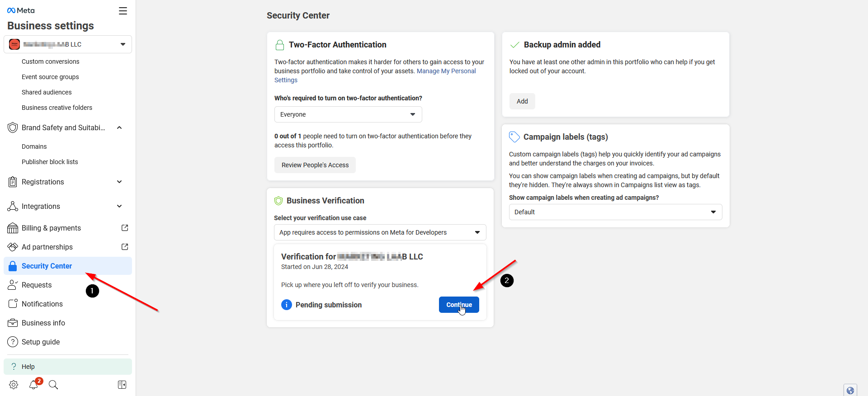868x396 pixels.
Task: Open Setup guide in sidebar
Action: [x=68, y=342]
